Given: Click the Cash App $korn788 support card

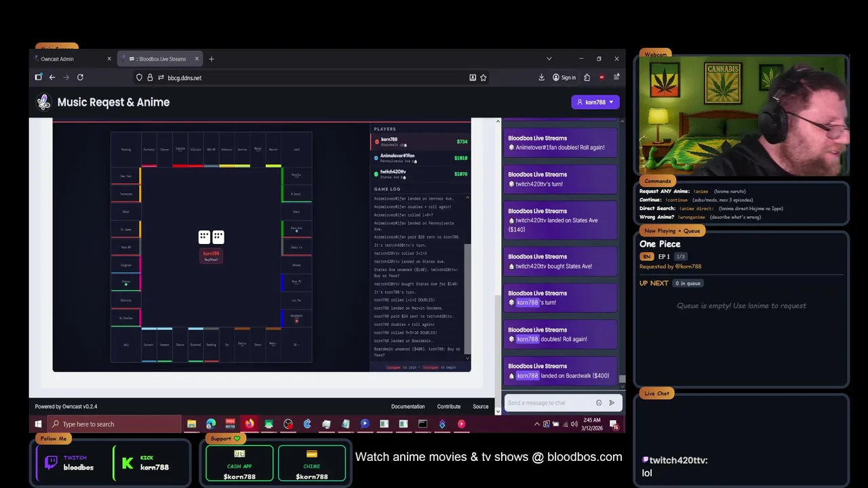Looking at the screenshot, I should point(239,462).
